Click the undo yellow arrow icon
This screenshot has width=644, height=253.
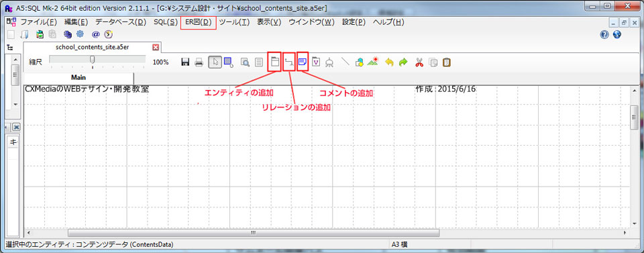coord(389,62)
